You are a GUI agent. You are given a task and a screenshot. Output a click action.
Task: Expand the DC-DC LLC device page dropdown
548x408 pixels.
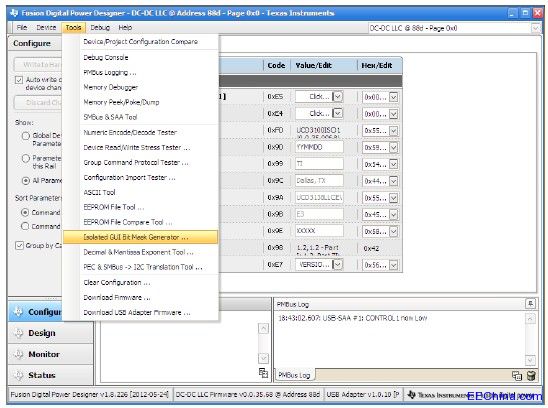click(536, 28)
